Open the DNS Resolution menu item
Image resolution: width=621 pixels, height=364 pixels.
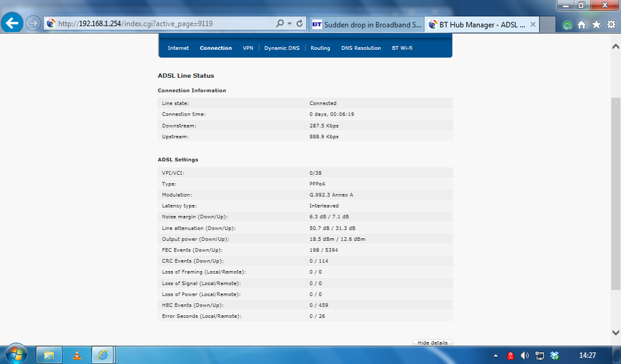click(361, 48)
